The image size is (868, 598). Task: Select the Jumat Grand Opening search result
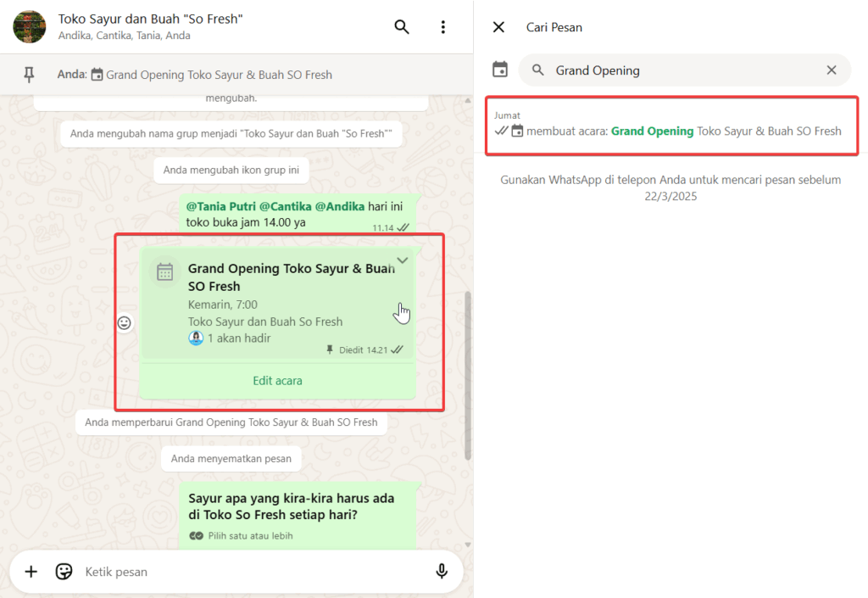(x=671, y=125)
